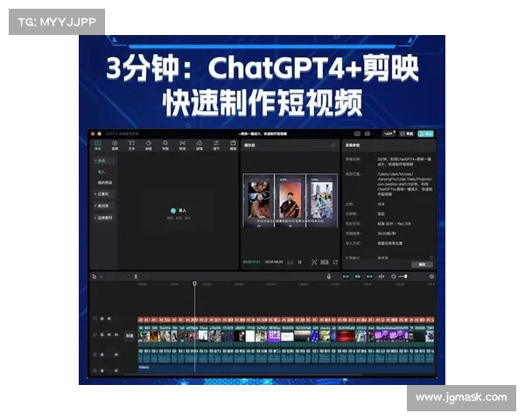Open the Stickers tab
This screenshot has height=420, width=525.
tap(149, 145)
